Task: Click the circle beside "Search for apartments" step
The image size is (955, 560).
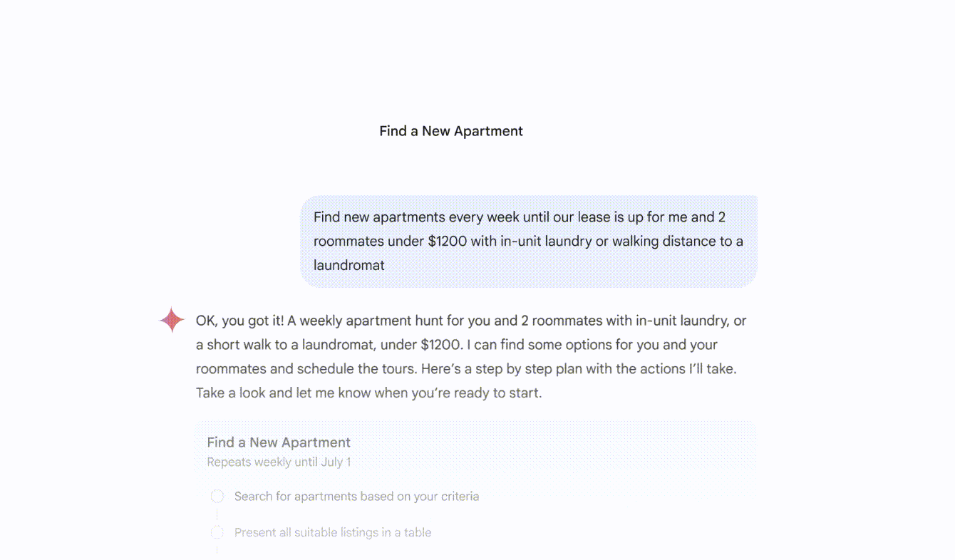Action: tap(217, 496)
